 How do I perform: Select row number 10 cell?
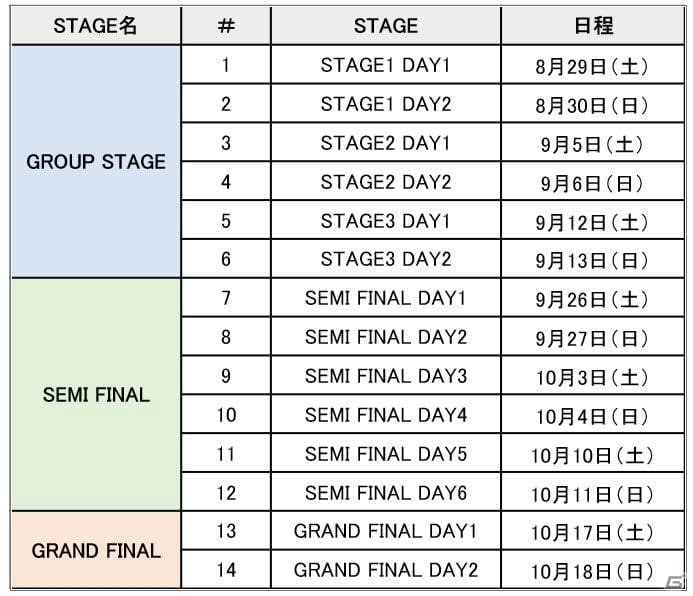(x=226, y=414)
